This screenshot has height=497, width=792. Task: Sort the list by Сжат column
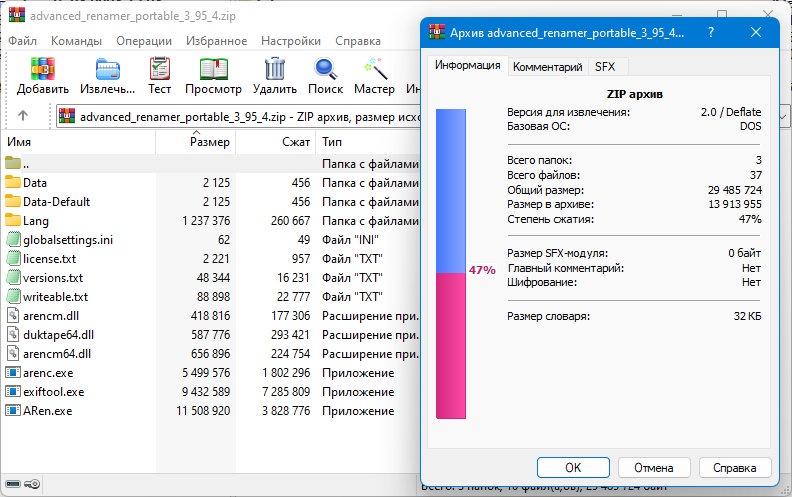click(276, 142)
